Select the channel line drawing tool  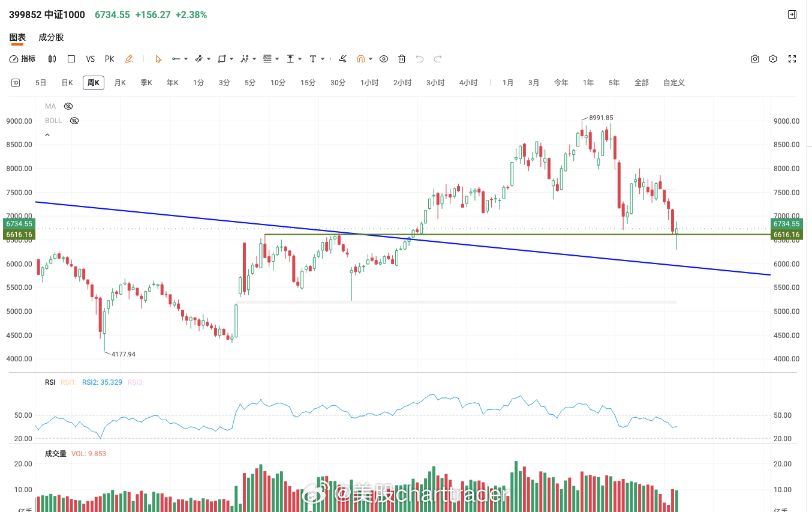(x=199, y=59)
